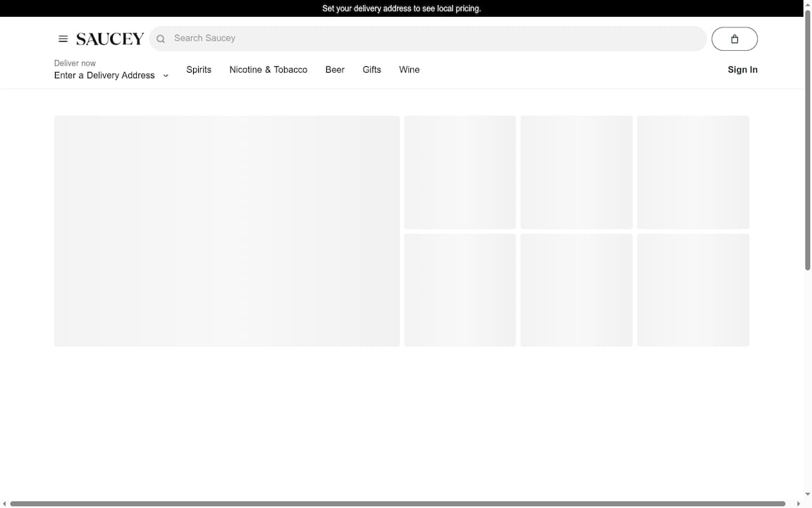Click the SAUCEY logo
The height and width of the screenshot is (508, 812).
click(109, 39)
